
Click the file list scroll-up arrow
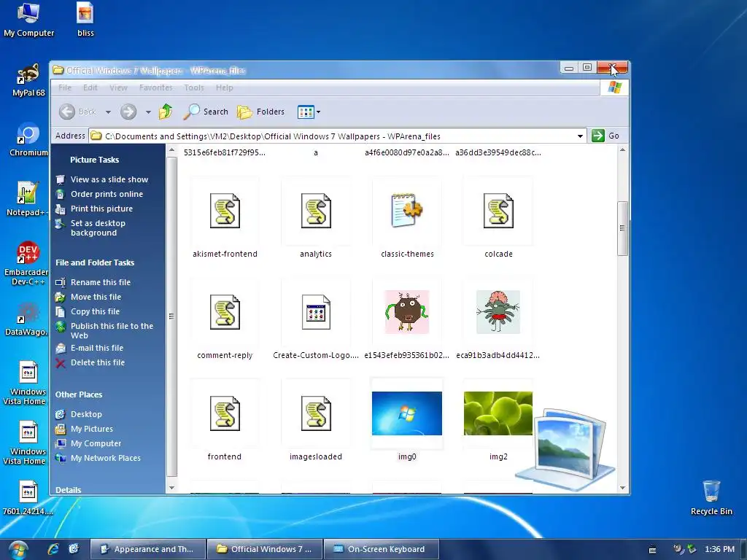tap(622, 150)
